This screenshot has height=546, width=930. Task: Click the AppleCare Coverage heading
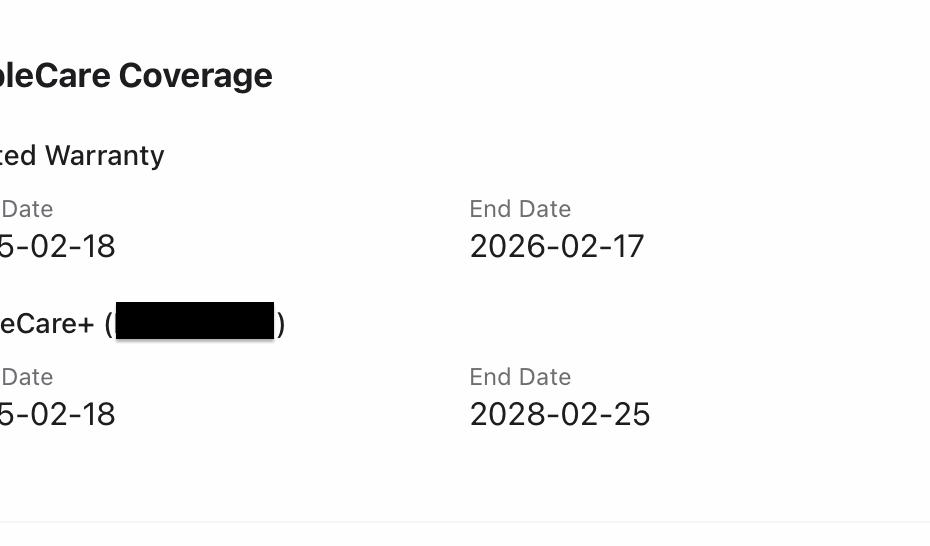pos(135,76)
